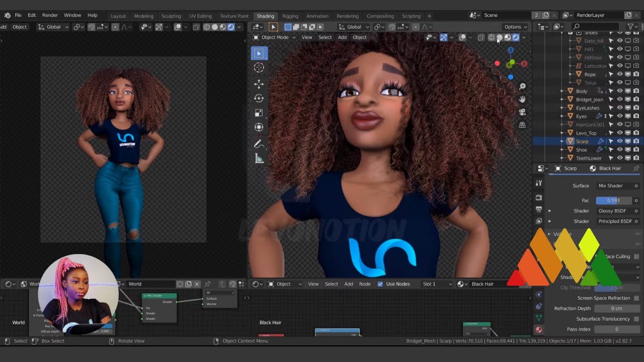Switch to solid viewport shading
644x362 pixels.
499,37
